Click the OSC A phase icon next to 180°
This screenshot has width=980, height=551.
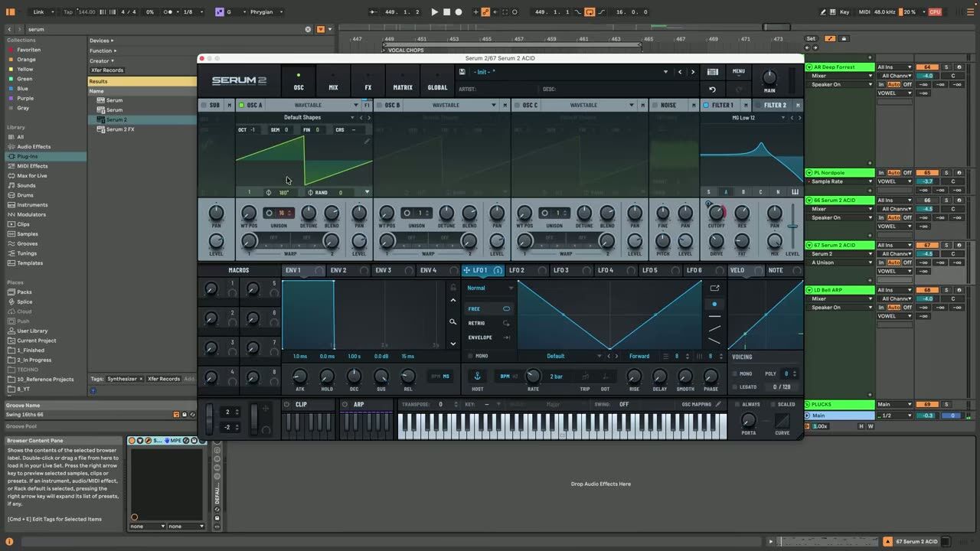coord(269,193)
